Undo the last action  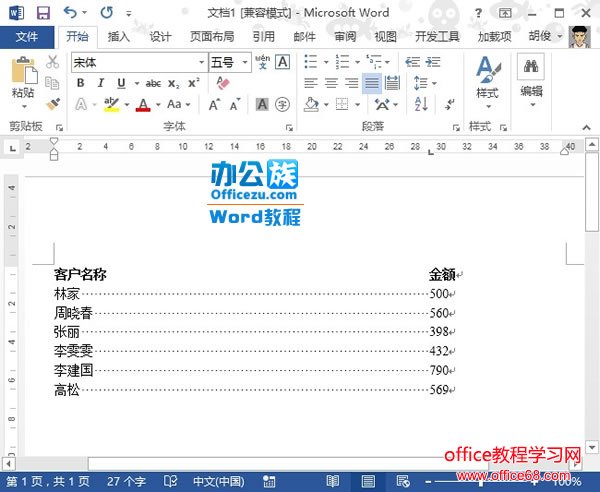coord(70,13)
